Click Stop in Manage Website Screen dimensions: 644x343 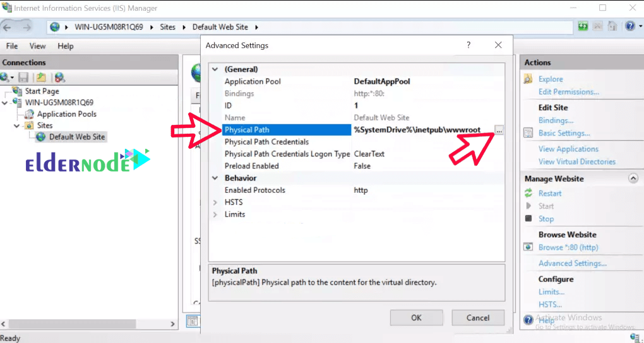(546, 219)
